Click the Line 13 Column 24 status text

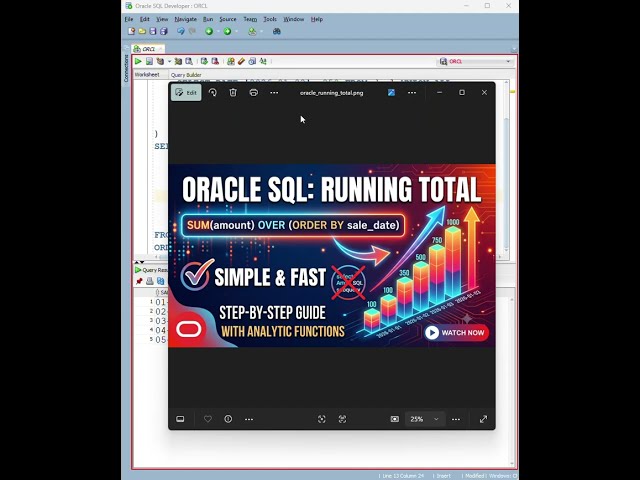(403, 476)
